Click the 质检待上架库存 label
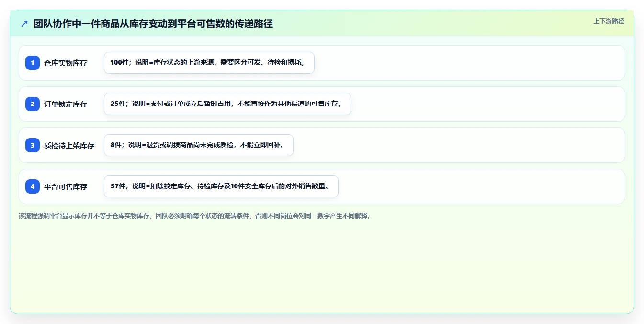 click(x=69, y=145)
